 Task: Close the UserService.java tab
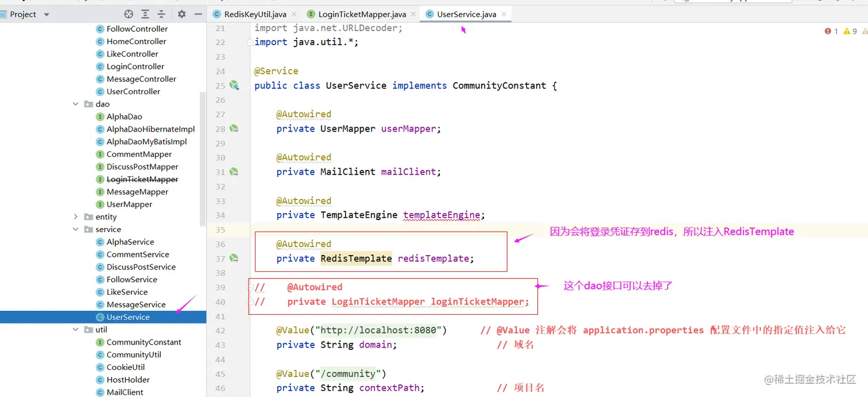(x=504, y=14)
